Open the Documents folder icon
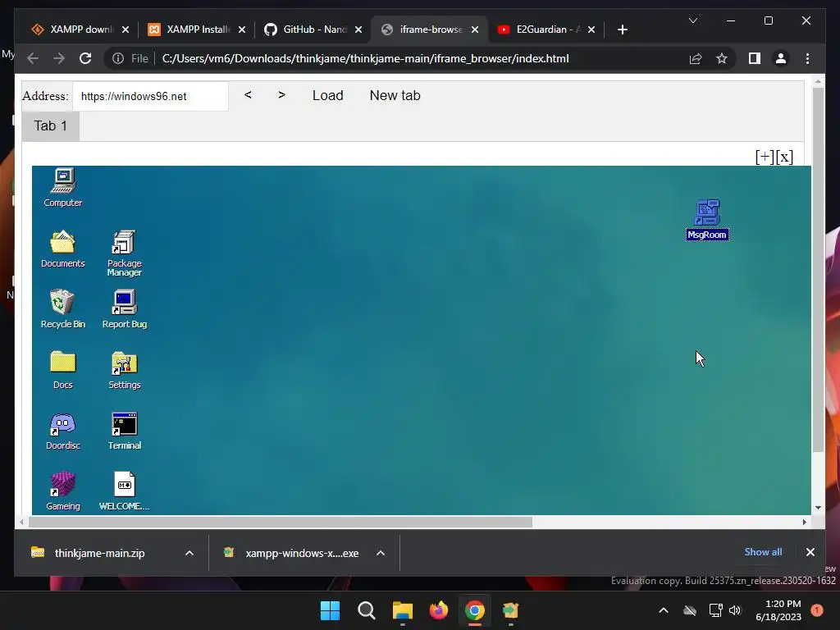 (x=63, y=249)
